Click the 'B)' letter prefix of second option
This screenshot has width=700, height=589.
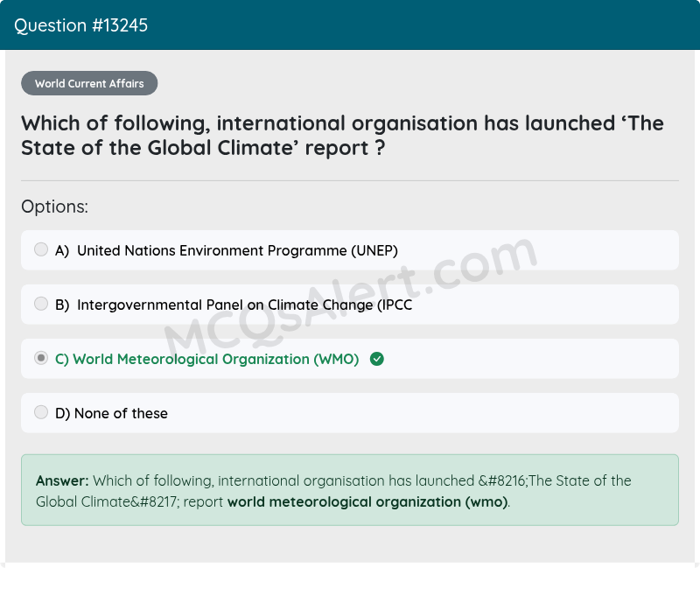point(62,305)
